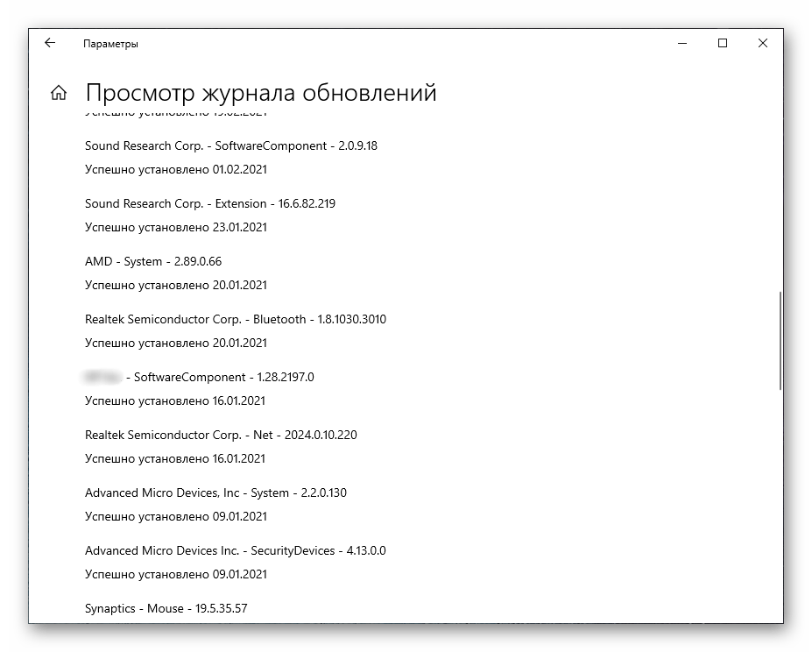Click the vertical scrollbar thumb

point(780,340)
